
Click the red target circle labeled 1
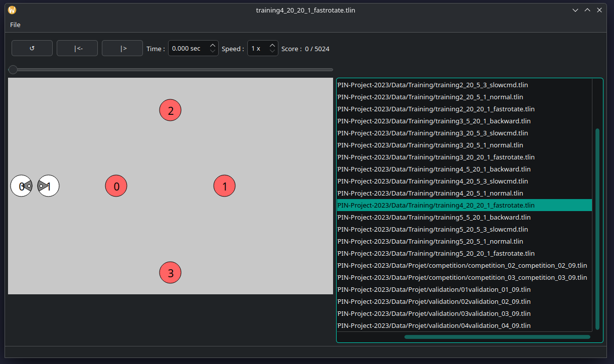(x=224, y=187)
